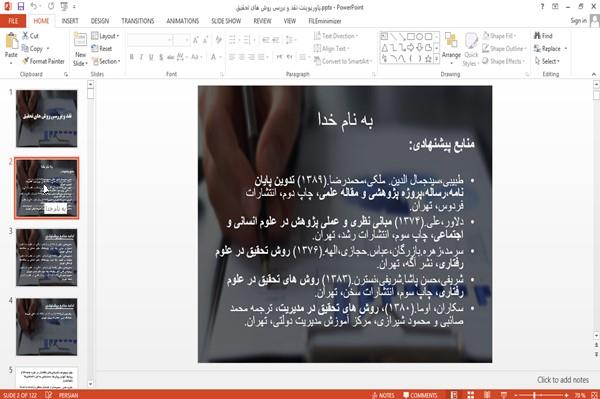Click the PERSIAN language indicator
Image resolution: width=600 pixels, height=399 pixels.
(68, 395)
